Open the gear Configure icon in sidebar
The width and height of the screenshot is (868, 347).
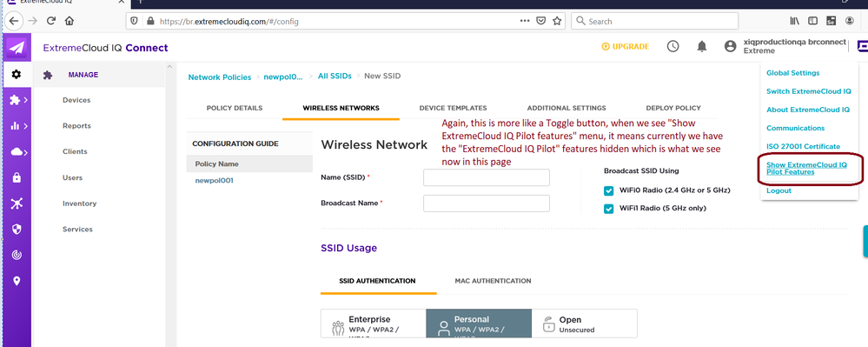(17, 74)
